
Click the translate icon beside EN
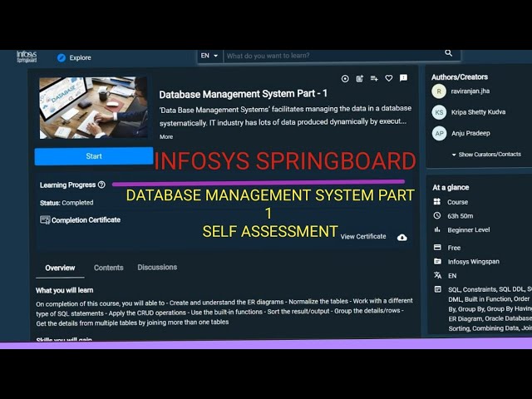point(438,275)
